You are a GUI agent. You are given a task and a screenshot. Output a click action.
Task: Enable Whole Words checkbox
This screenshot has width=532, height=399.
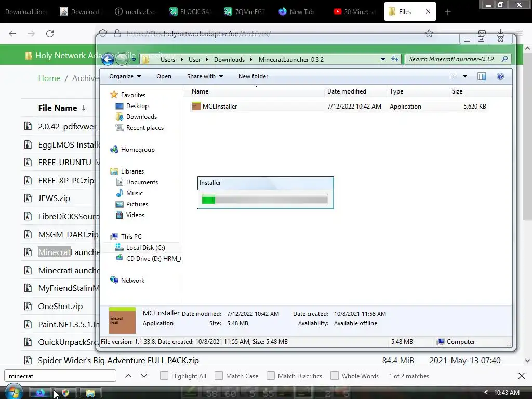tap(335, 376)
